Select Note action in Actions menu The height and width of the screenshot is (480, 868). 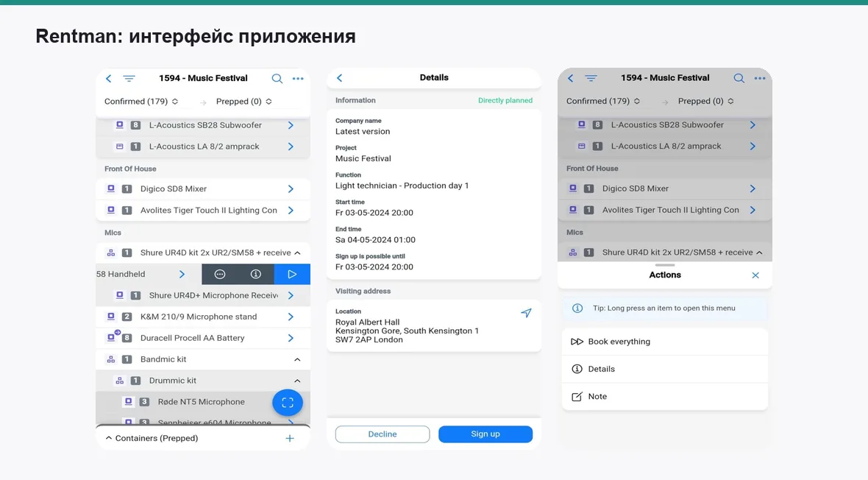click(665, 396)
